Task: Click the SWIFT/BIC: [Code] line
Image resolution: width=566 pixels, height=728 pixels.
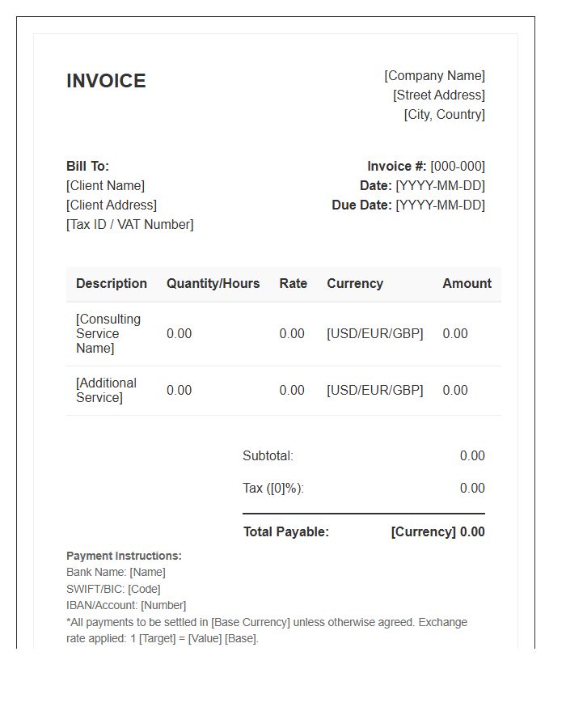Action: click(x=113, y=589)
